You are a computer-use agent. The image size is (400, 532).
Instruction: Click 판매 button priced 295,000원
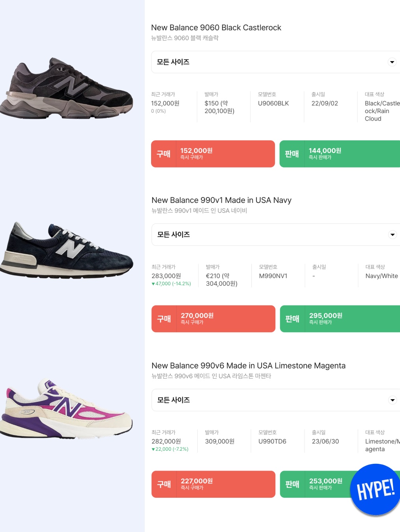coord(340,319)
